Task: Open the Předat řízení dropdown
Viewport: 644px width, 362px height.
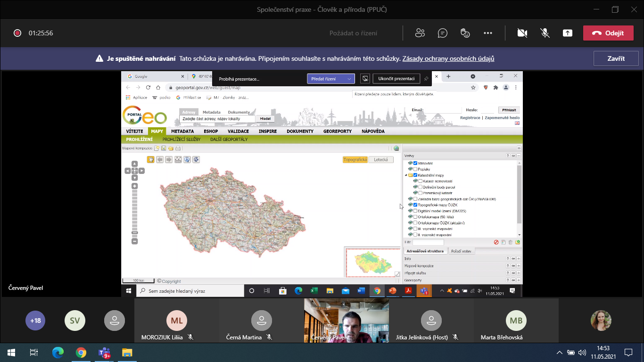Action: [330, 79]
